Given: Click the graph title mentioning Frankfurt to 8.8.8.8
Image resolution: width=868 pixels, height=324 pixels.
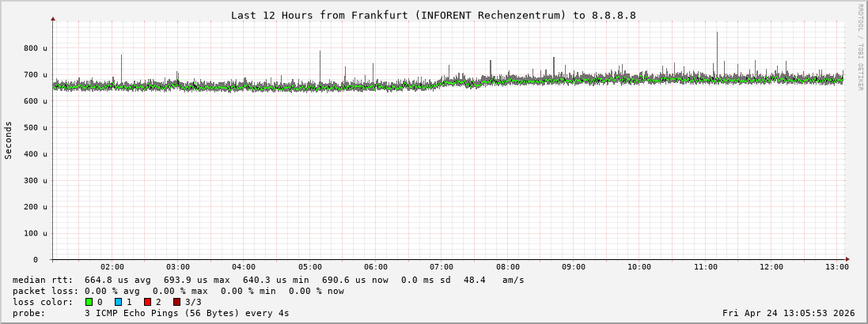Looking at the screenshot, I should click(433, 15).
